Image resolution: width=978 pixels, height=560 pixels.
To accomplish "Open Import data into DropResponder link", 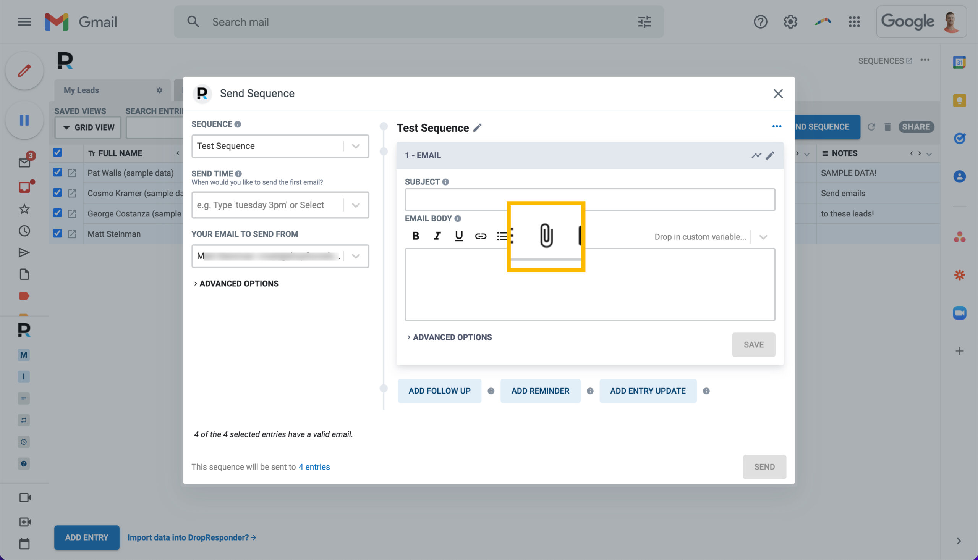I will tap(192, 538).
